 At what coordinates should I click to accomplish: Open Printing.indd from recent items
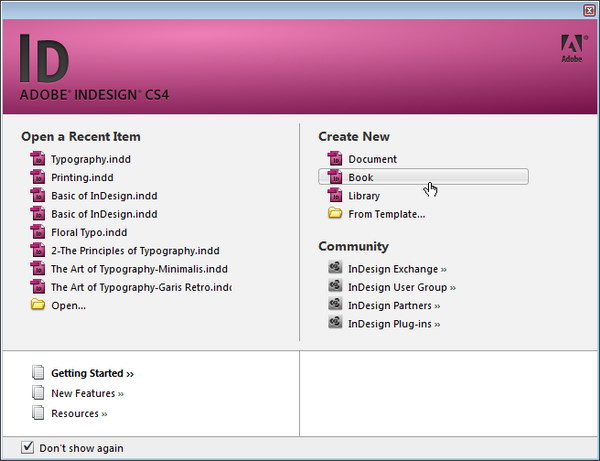(82, 178)
